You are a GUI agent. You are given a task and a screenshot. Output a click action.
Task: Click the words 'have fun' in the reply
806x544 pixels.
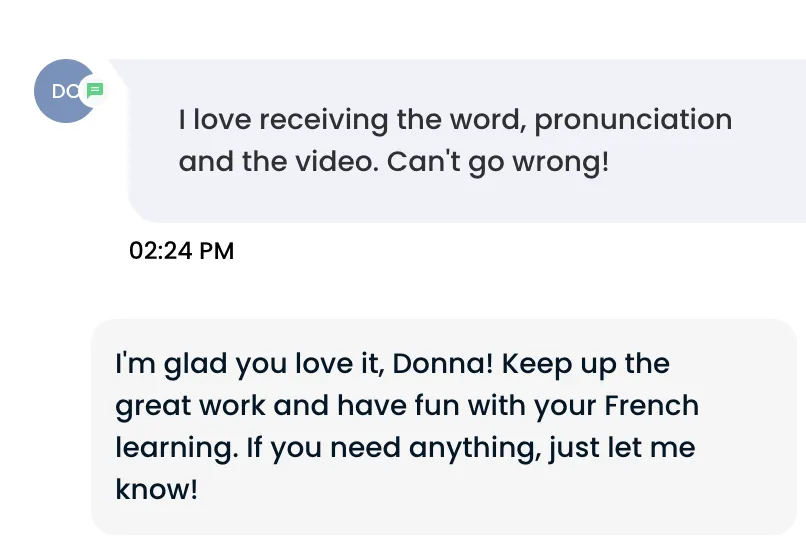click(x=398, y=405)
